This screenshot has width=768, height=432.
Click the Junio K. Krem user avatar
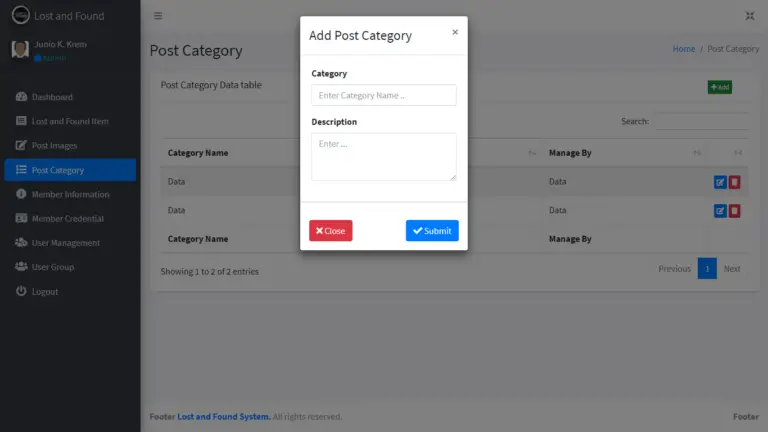point(20,49)
